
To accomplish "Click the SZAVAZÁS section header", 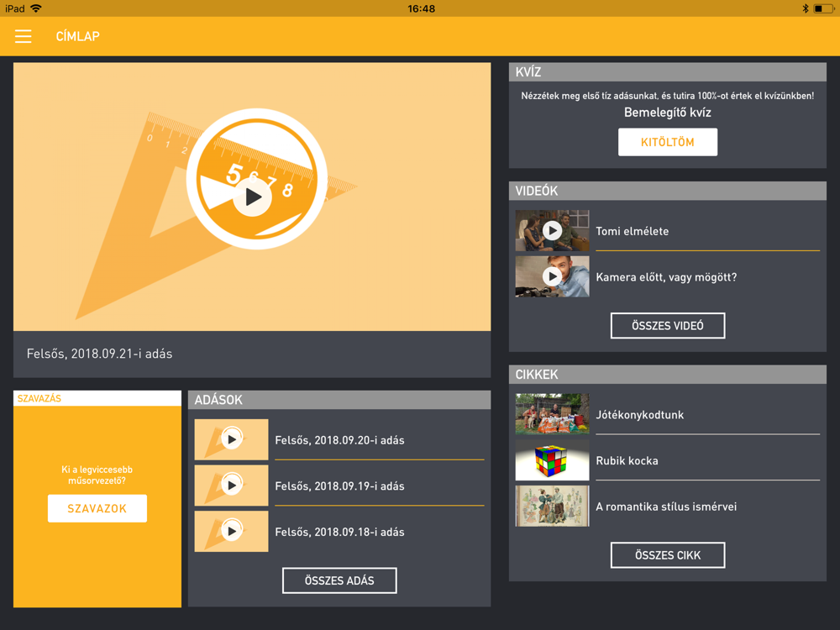I will pos(97,398).
